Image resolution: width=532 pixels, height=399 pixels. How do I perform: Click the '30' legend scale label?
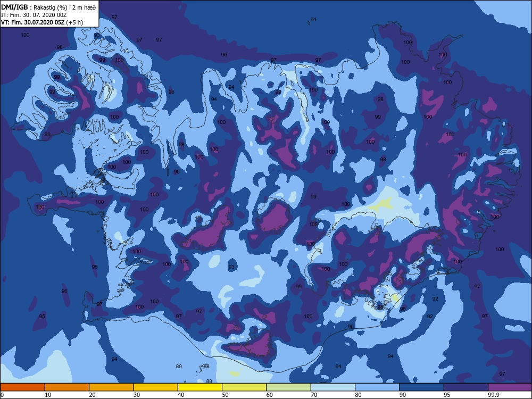[x=137, y=395]
